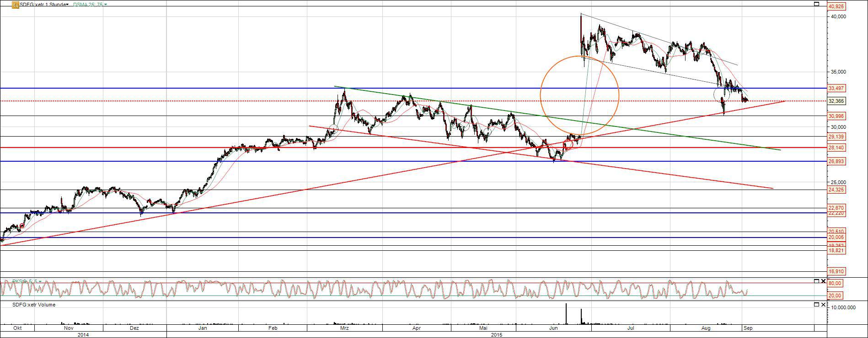The height and width of the screenshot is (338, 868).
Task: Select the 26,893 price level label
Action: [x=836, y=161]
